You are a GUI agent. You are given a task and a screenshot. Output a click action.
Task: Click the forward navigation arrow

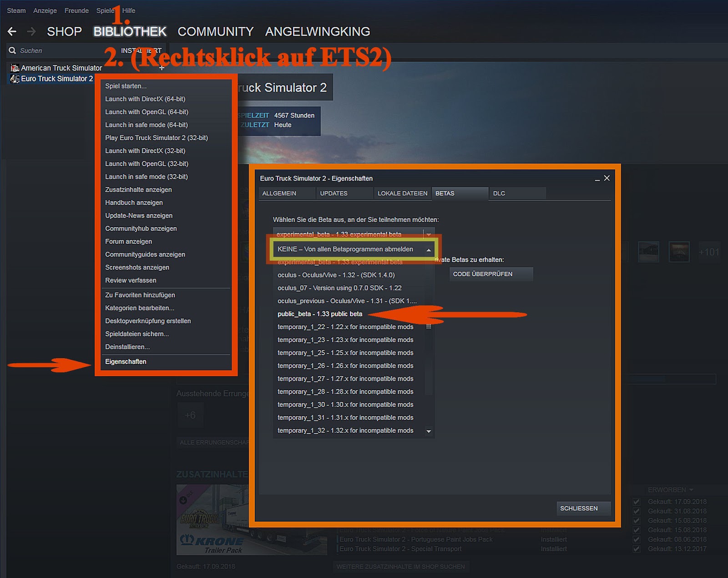[31, 31]
